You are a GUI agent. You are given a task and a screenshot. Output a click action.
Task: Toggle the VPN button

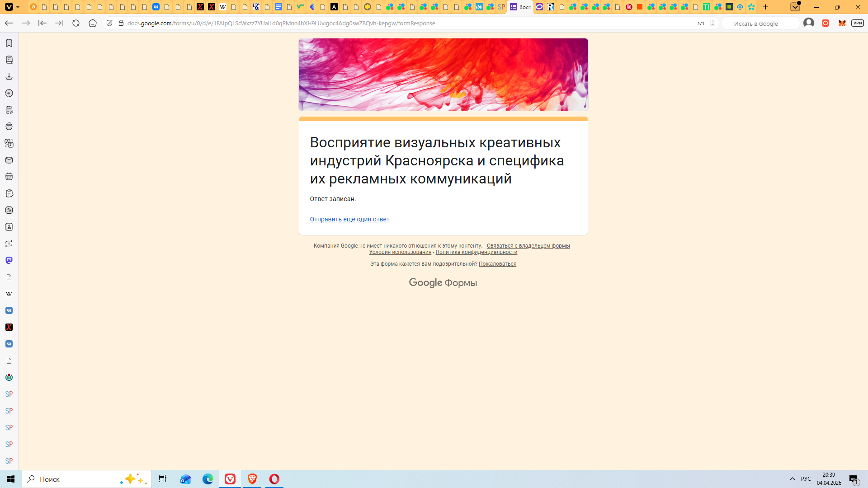click(x=857, y=23)
